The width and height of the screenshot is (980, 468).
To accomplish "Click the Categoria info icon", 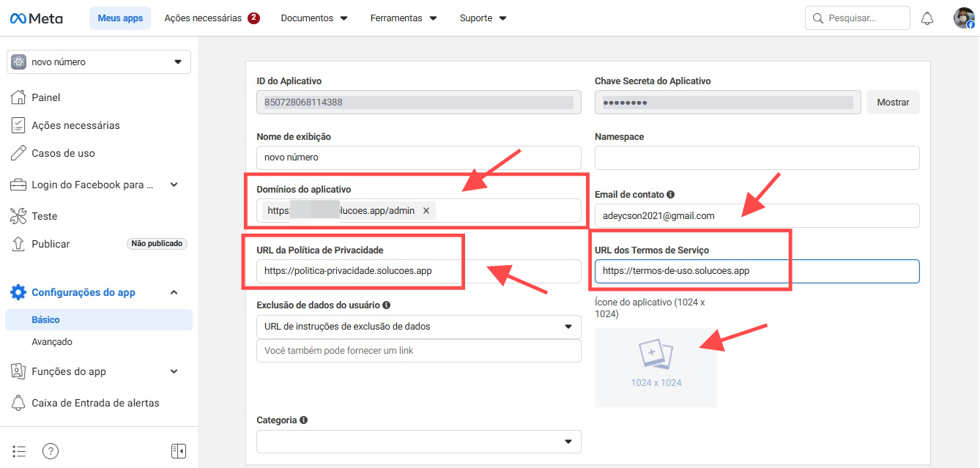I will (x=303, y=420).
